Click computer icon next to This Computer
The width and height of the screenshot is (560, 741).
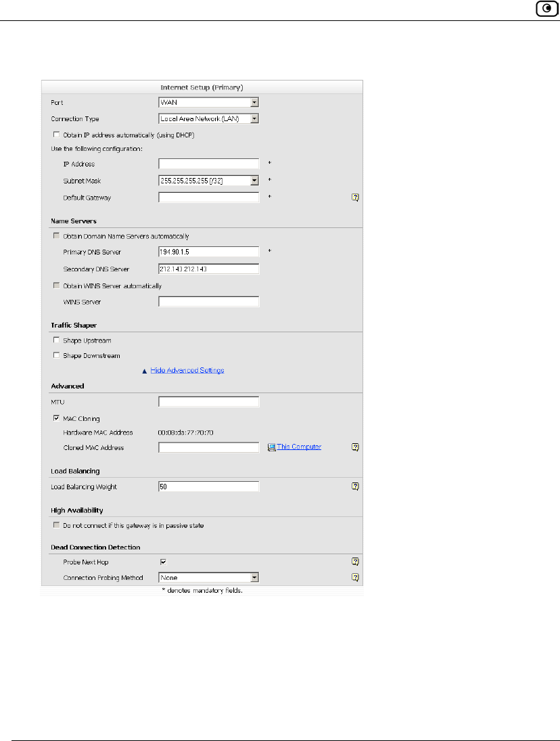point(271,447)
